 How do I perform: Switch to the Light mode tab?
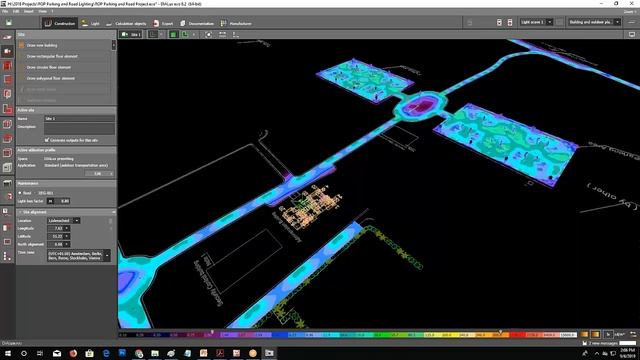tap(90, 23)
